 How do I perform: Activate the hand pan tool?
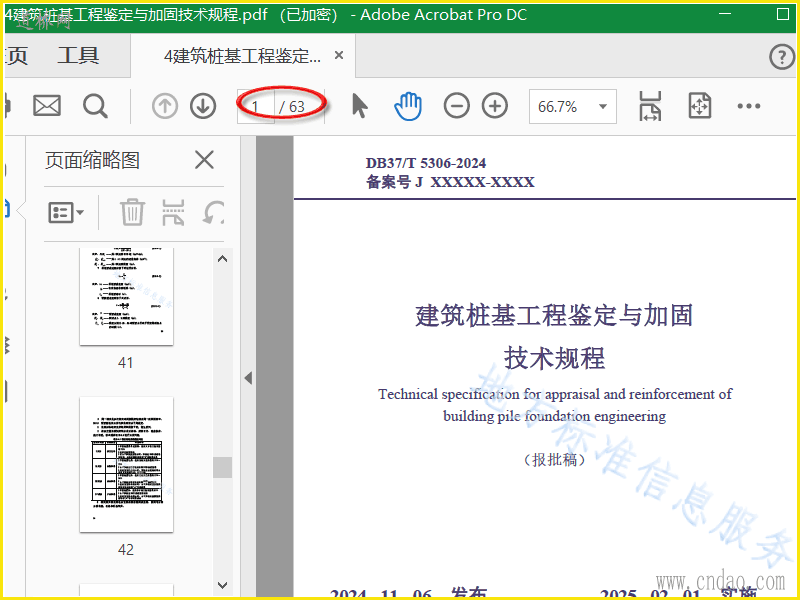408,106
